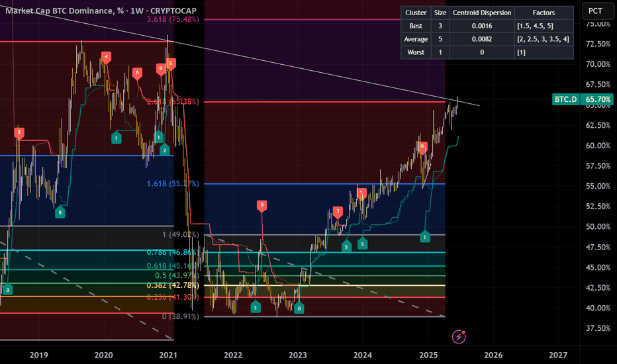Click the 1.618 (55.27%) Fibonacci label
The height and width of the screenshot is (364, 617).
(x=173, y=183)
